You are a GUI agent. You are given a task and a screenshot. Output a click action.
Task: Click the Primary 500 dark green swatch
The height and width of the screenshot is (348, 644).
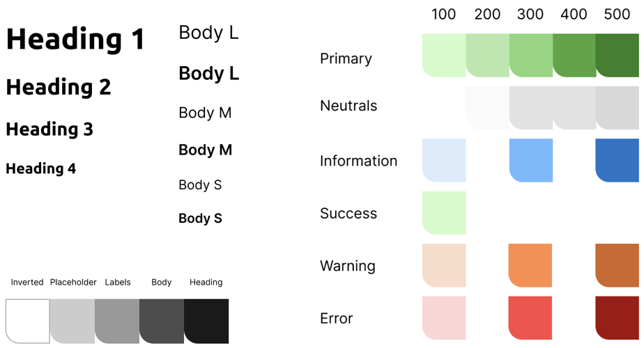click(618, 56)
